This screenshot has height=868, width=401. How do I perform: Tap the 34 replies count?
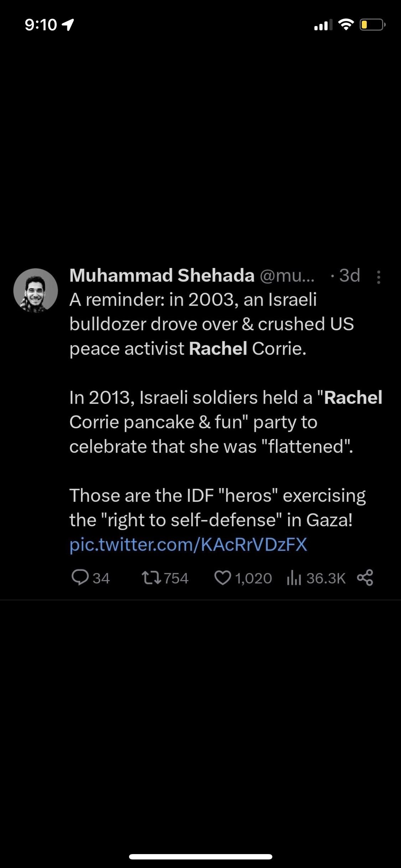pos(101,578)
